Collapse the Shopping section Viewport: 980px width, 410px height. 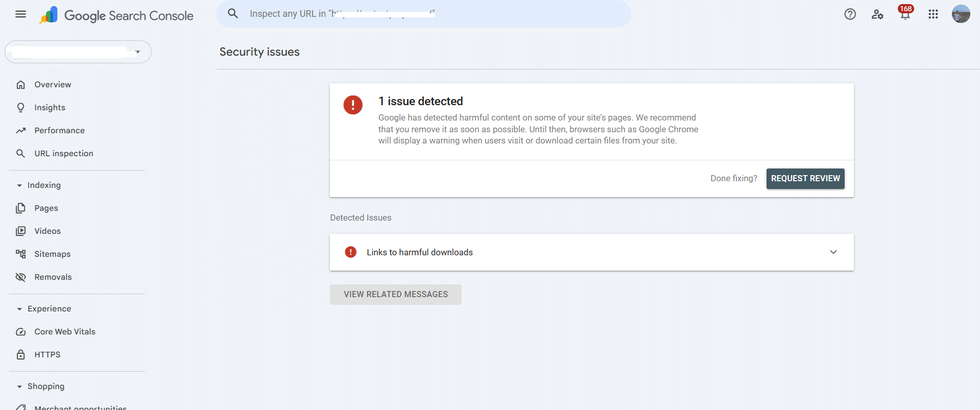19,387
